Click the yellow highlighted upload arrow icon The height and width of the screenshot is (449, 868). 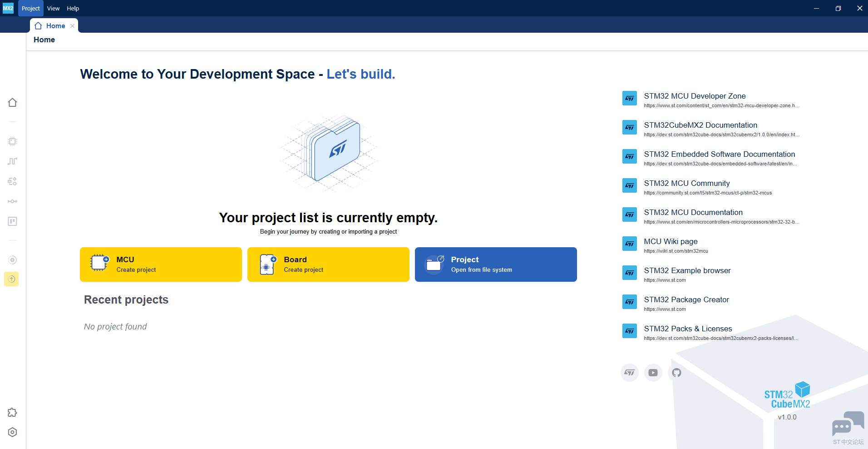(12, 279)
